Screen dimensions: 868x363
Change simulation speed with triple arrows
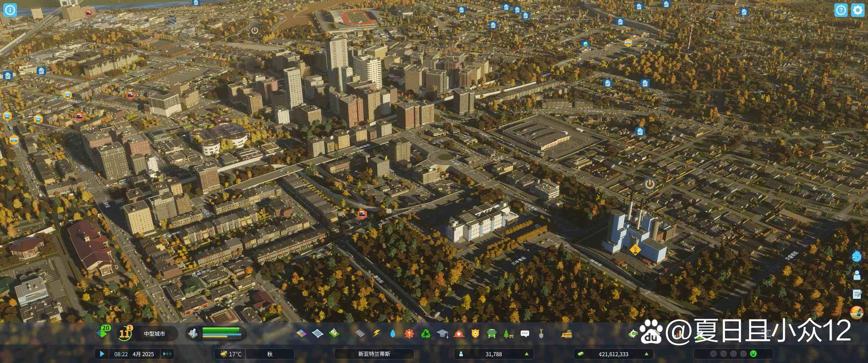pos(167,354)
